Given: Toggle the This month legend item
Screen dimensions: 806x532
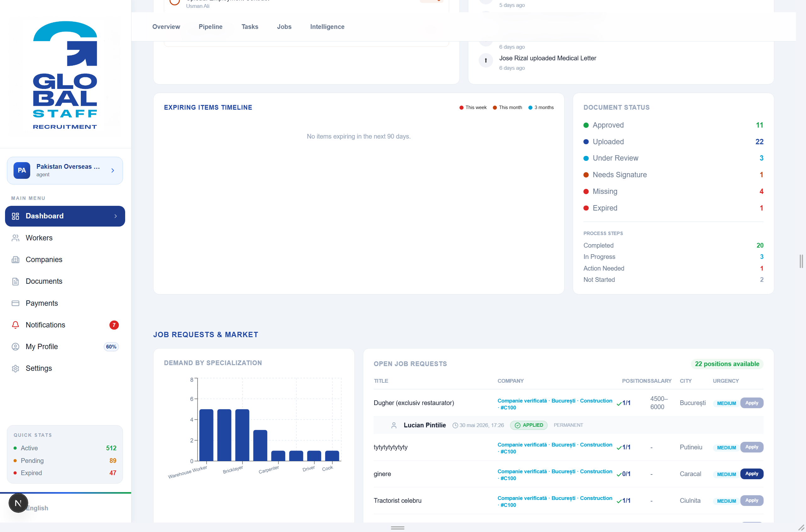Looking at the screenshot, I should click(x=507, y=107).
